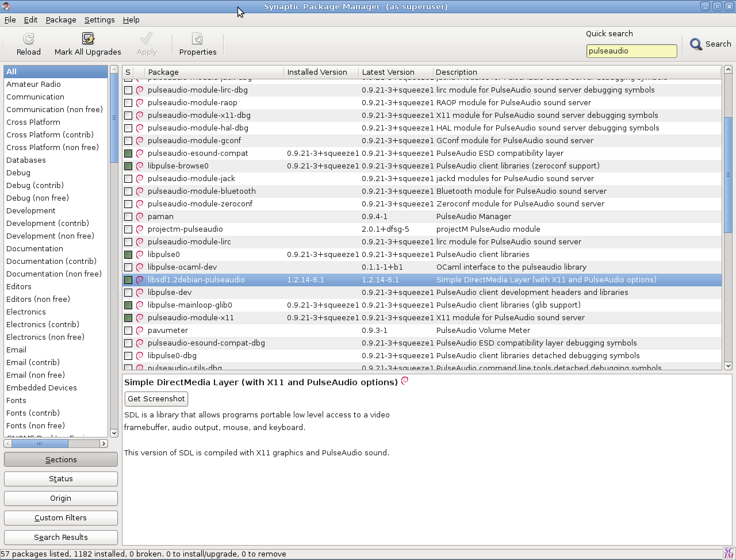
Task: Sort by Package column header
Action: [x=213, y=72]
